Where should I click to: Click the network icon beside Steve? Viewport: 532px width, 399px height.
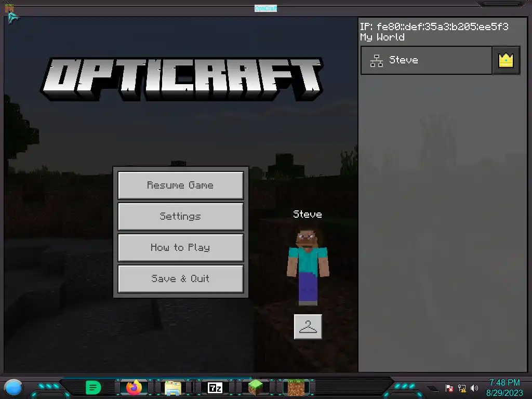pyautogui.click(x=376, y=61)
